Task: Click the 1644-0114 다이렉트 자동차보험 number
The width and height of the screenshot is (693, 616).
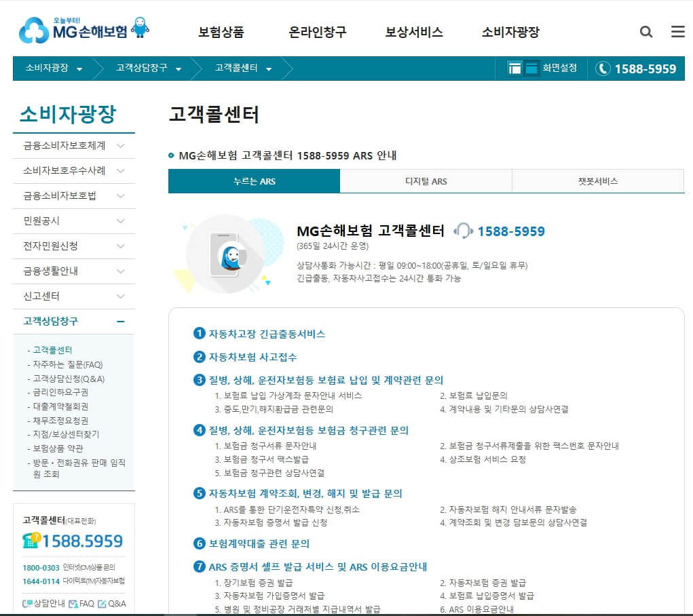Action: pos(41,581)
